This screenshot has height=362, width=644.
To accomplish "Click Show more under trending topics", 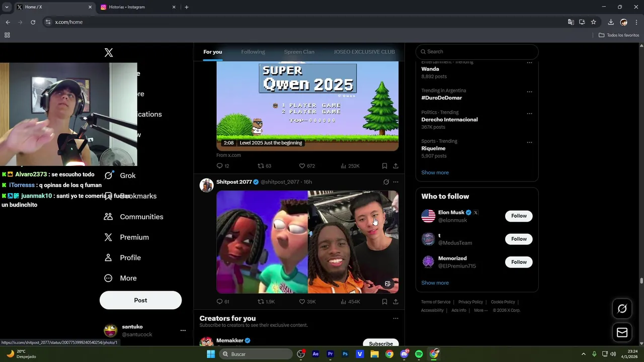I will pyautogui.click(x=435, y=172).
